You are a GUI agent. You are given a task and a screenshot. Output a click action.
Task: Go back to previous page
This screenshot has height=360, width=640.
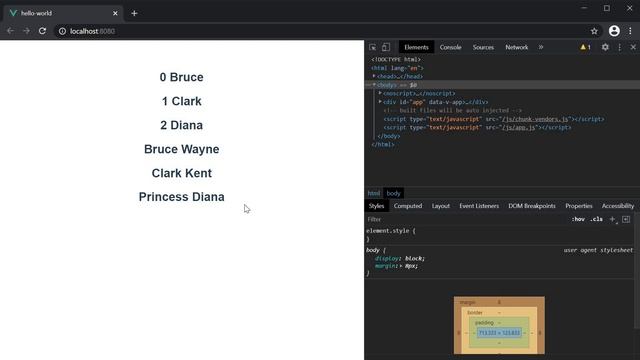tap(11, 31)
